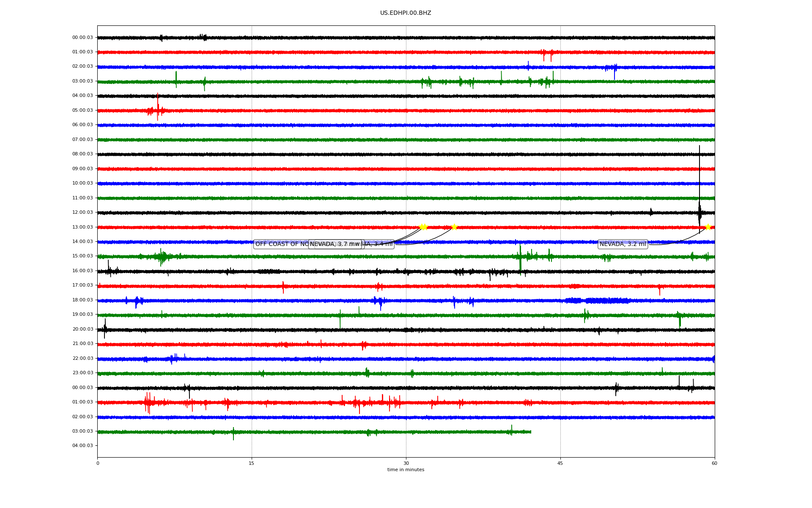This screenshot has width=812, height=508.
Task: Click the OFF COAST OF NO annotation text
Action: (282, 244)
